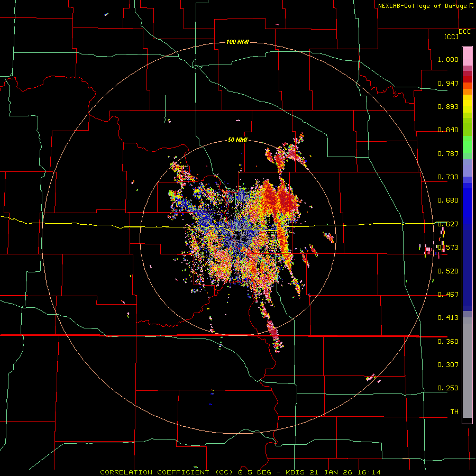Click the 100 NMI range ring label
Viewport: 476px width, 476px height.
[x=237, y=42]
